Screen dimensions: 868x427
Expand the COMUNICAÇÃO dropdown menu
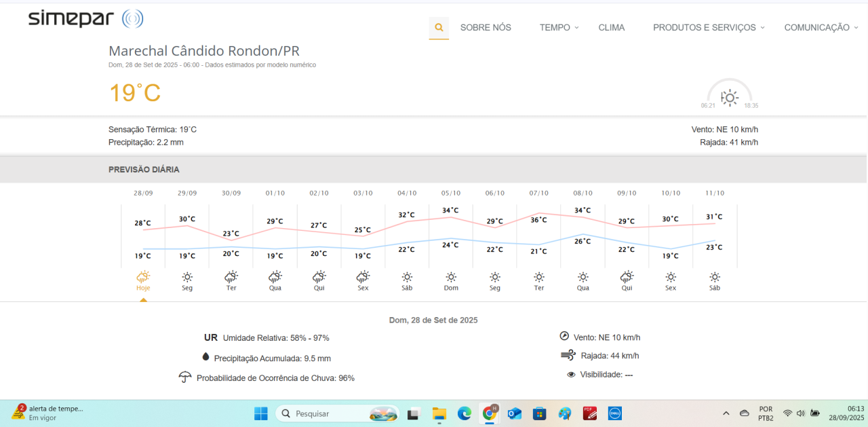pyautogui.click(x=821, y=28)
